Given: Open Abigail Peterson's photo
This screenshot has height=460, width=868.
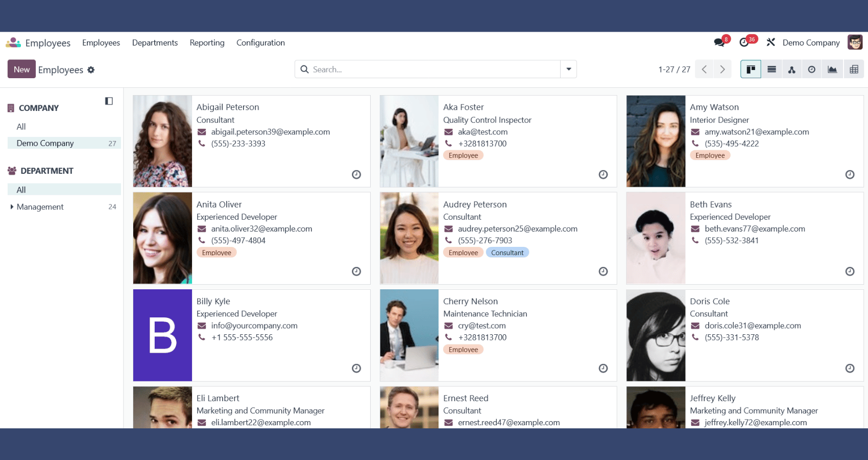Looking at the screenshot, I should pyautogui.click(x=162, y=141).
